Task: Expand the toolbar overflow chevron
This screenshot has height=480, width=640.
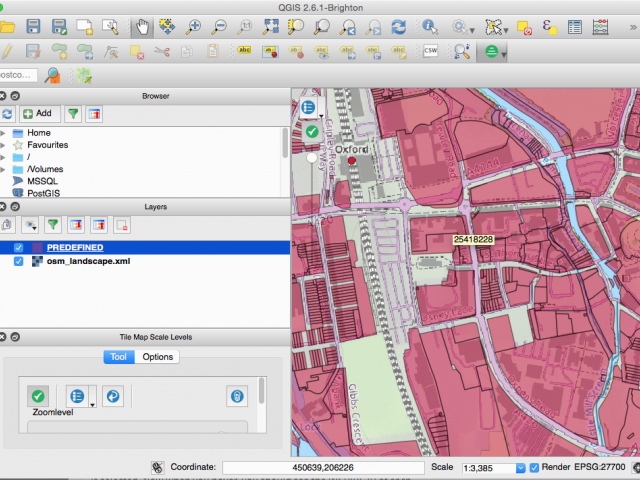Action: [633, 27]
